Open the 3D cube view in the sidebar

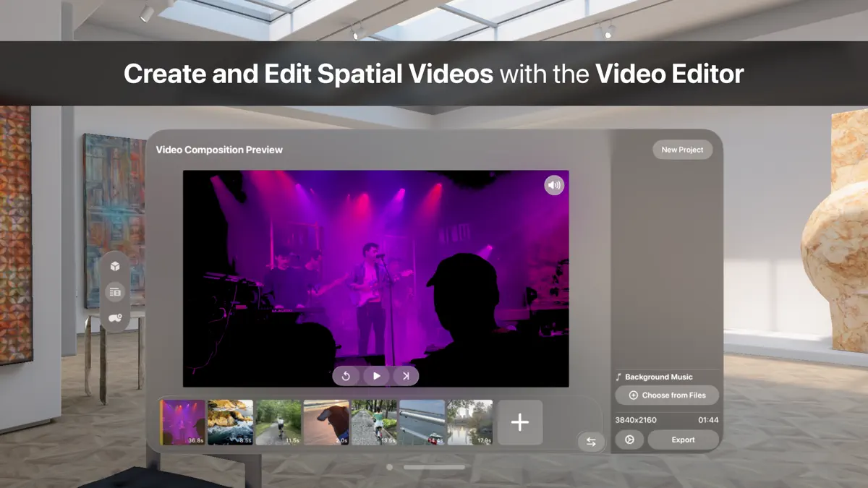(115, 266)
